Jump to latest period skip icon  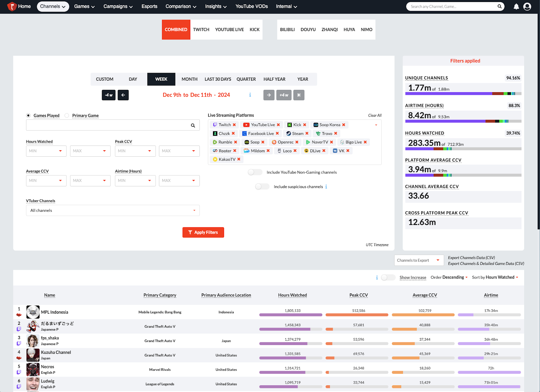pyautogui.click(x=299, y=95)
